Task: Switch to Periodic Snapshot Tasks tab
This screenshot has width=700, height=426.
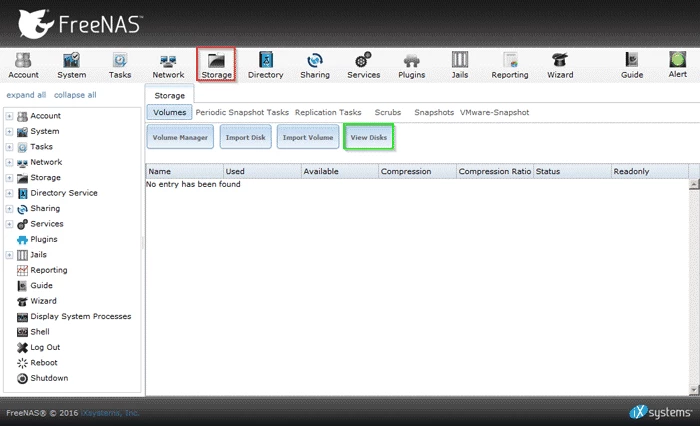Action: pyautogui.click(x=242, y=113)
